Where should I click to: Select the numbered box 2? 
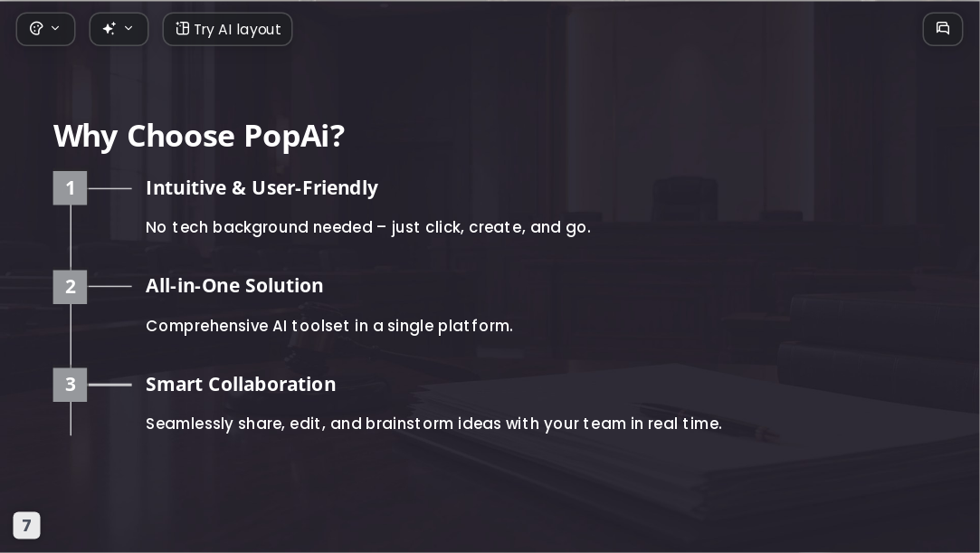[70, 287]
